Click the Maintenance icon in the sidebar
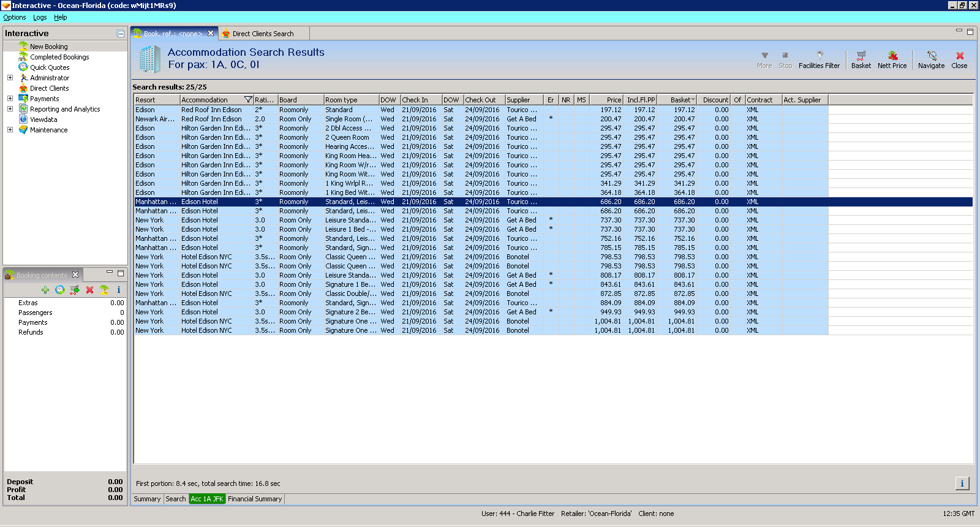Image resolution: width=980 pixels, height=527 pixels. tap(23, 130)
